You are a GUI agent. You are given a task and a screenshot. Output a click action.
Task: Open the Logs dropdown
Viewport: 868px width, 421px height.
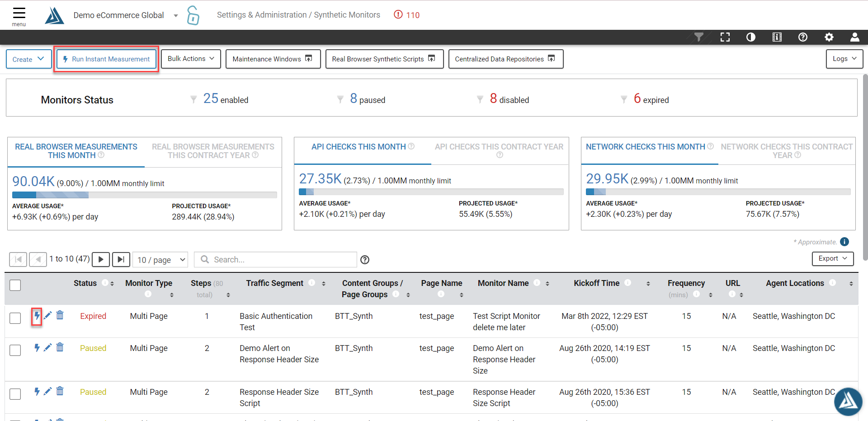coord(844,59)
